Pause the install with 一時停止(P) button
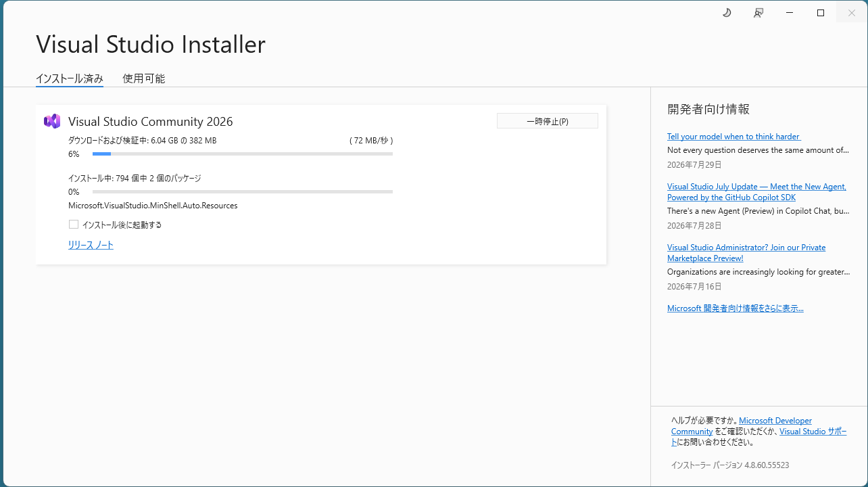Image resolution: width=868 pixels, height=487 pixels. click(548, 121)
